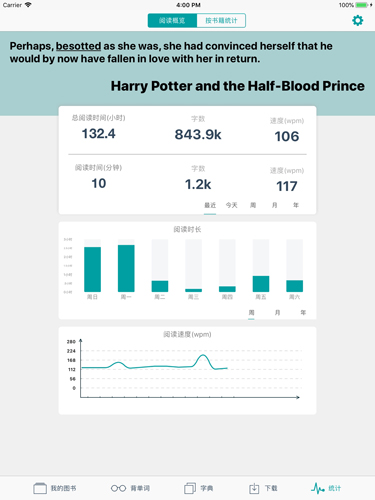Open the 字典 dictionary icon
The height and width of the screenshot is (500, 375).
[x=190, y=488]
